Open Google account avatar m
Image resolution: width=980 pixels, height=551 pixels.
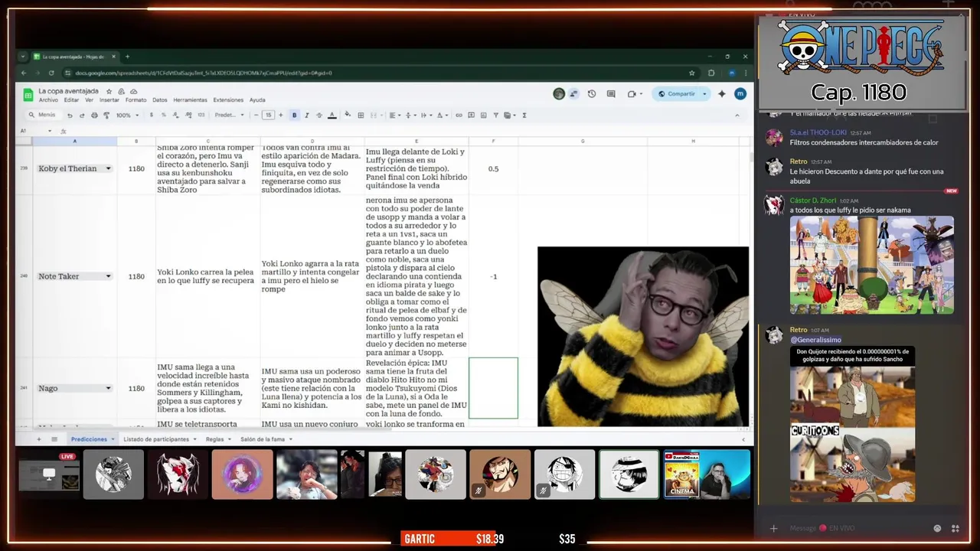pos(740,93)
